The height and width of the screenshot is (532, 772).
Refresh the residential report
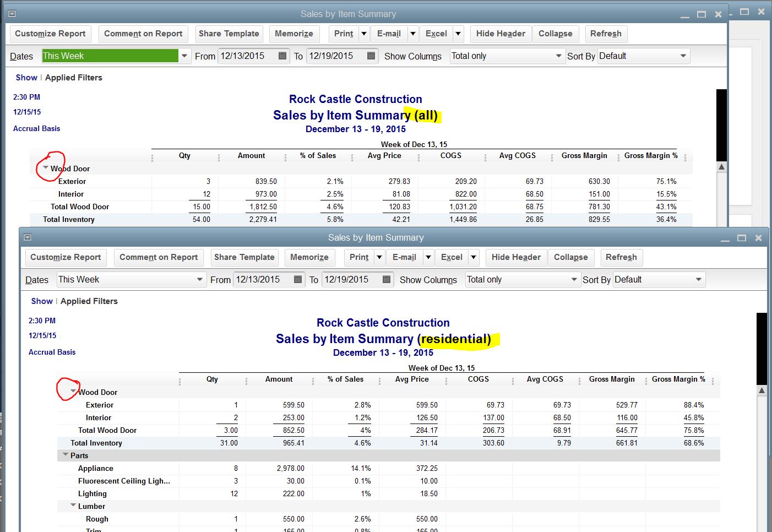[x=621, y=257]
